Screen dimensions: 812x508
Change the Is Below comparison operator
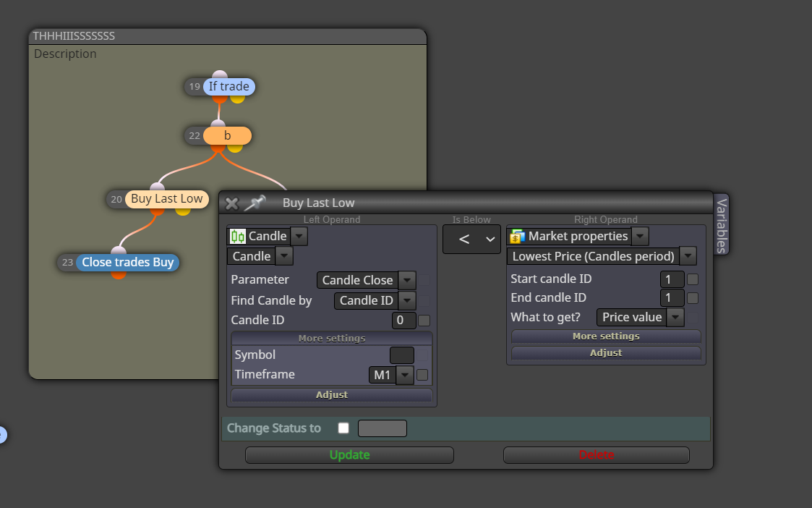471,239
